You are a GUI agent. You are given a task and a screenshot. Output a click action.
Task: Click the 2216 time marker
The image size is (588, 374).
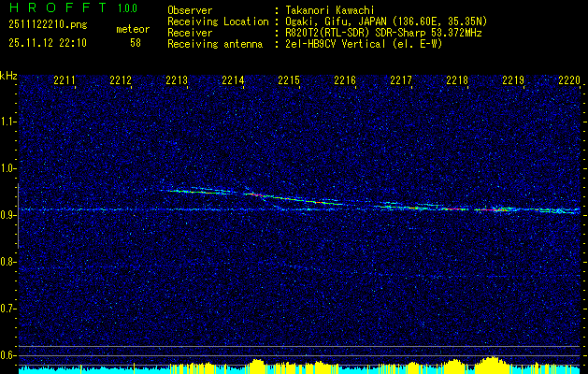(x=345, y=79)
